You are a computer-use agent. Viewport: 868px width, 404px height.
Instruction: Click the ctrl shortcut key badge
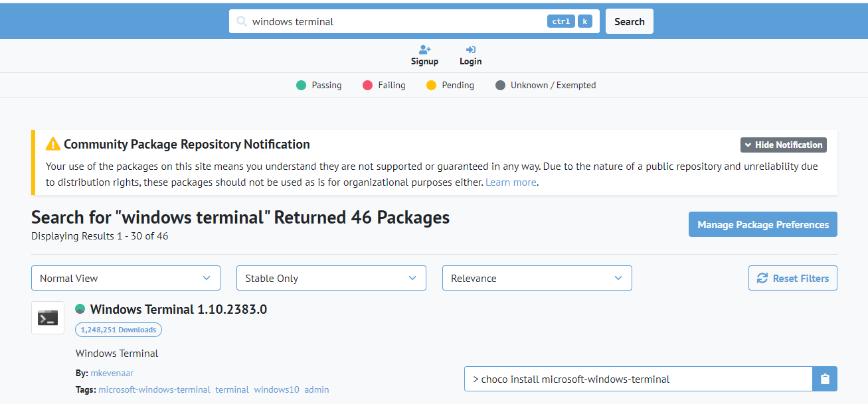pos(561,21)
